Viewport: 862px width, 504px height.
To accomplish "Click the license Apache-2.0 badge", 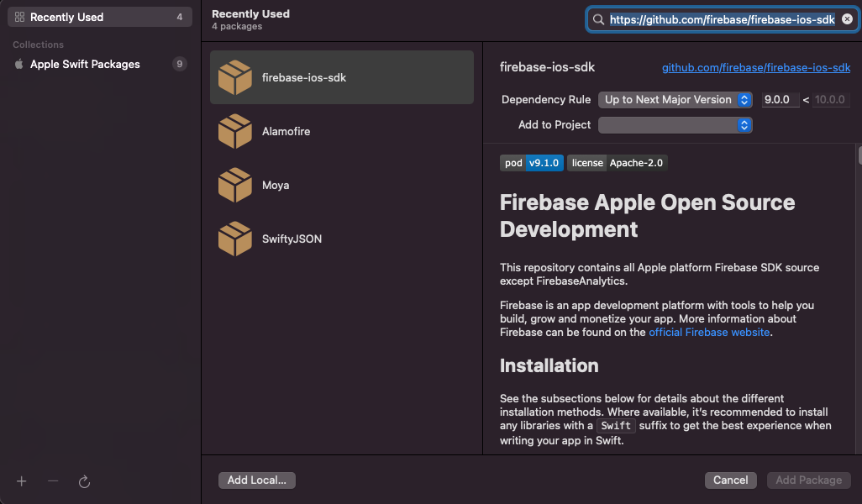I will click(618, 163).
